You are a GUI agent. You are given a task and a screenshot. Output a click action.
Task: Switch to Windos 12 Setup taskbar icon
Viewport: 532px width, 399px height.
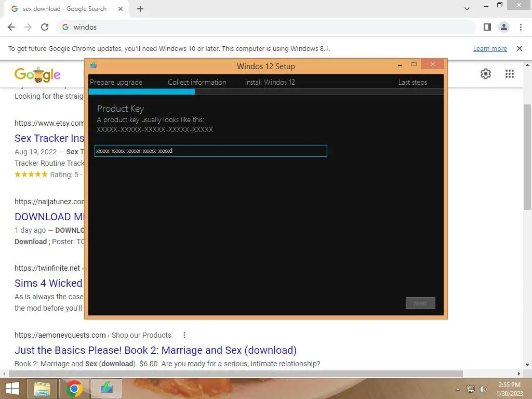[x=107, y=389]
